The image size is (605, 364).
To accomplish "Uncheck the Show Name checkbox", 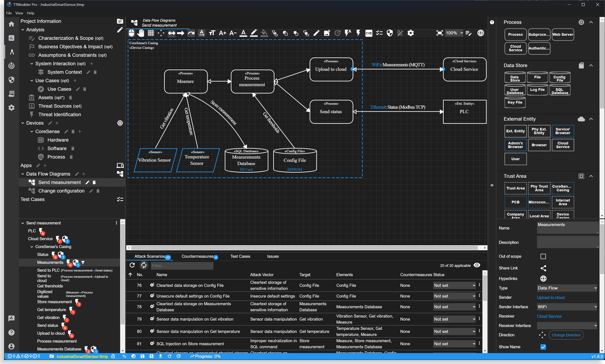I will [x=543, y=347].
